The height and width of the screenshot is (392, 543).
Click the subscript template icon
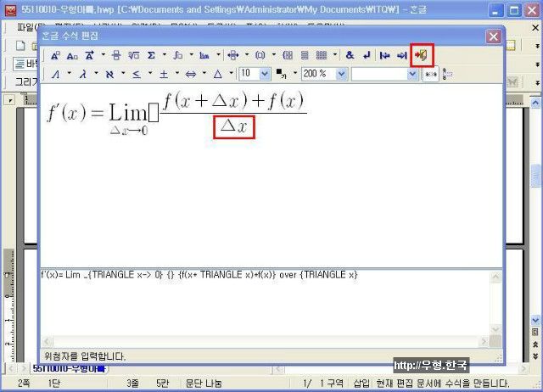coord(72,55)
